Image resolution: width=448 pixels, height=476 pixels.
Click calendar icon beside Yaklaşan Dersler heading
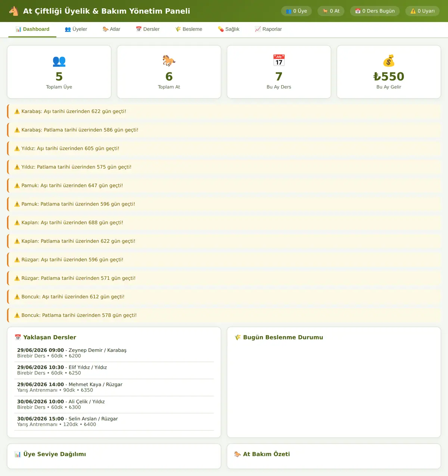pyautogui.click(x=18, y=337)
